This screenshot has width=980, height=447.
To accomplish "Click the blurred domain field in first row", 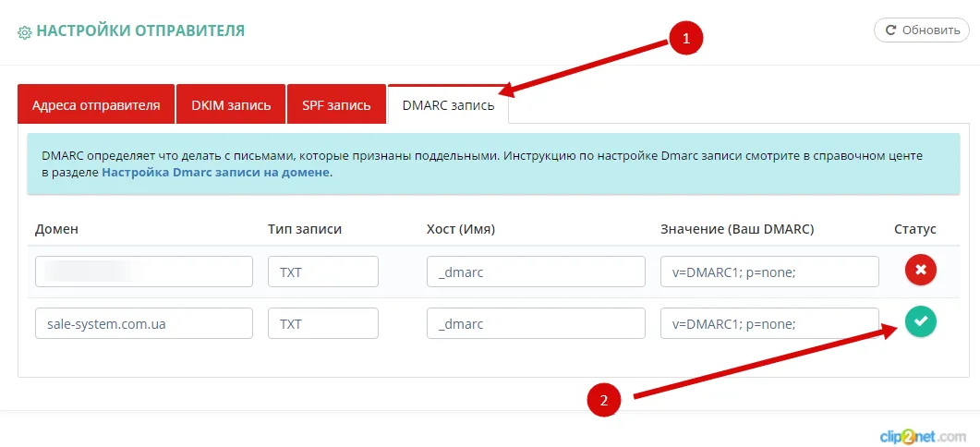I will pyautogui.click(x=144, y=272).
